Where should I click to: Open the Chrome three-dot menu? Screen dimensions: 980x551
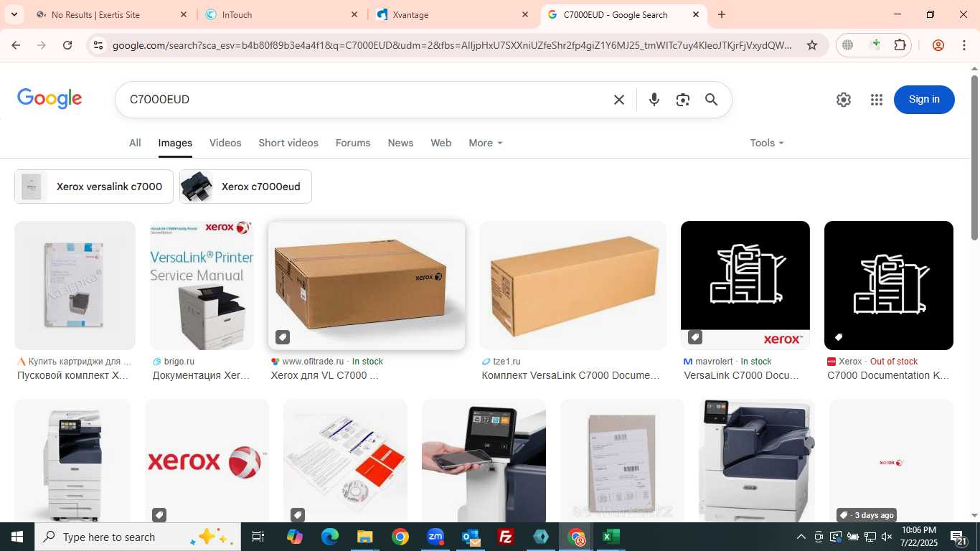coord(963,45)
